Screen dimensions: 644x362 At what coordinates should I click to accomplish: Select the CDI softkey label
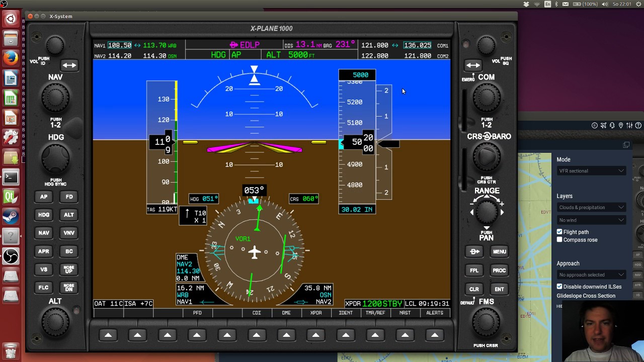point(257,313)
